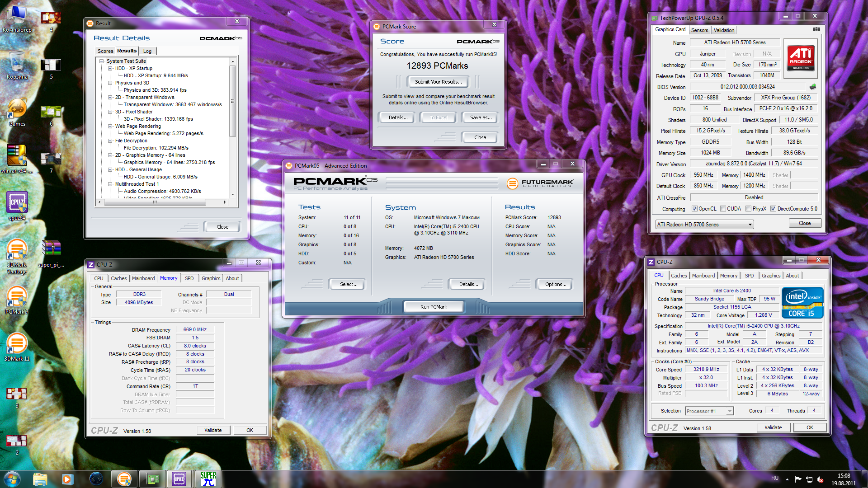Viewport: 868px width, 488px height.
Task: Click the Windows Start orb
Action: tap(12, 479)
